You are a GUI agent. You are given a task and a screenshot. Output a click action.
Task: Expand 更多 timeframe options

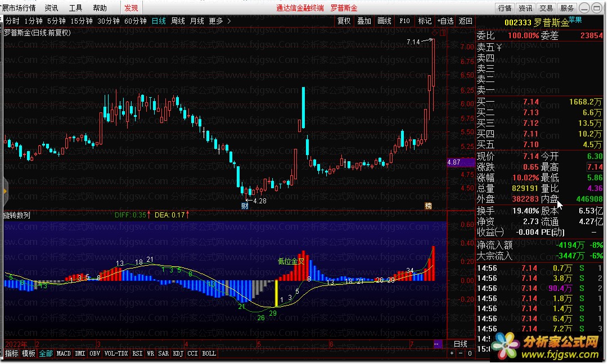(x=219, y=21)
